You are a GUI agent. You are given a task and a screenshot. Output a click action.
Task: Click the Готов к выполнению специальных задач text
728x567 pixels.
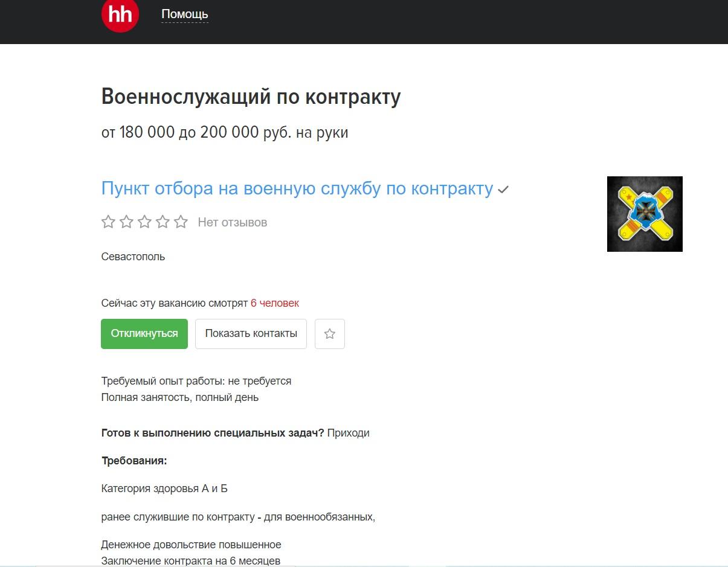(213, 433)
